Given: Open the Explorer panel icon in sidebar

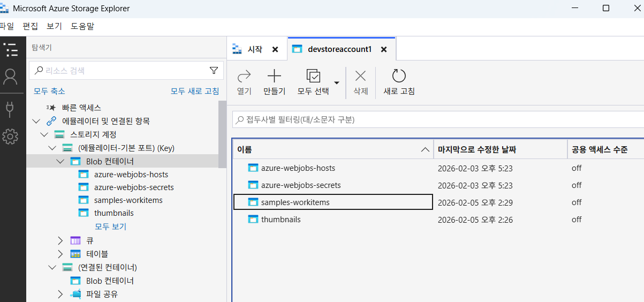Looking at the screenshot, I should (x=10, y=50).
